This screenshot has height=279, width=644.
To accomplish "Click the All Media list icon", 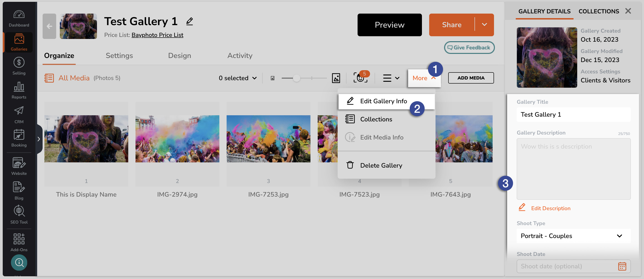I will click(49, 78).
